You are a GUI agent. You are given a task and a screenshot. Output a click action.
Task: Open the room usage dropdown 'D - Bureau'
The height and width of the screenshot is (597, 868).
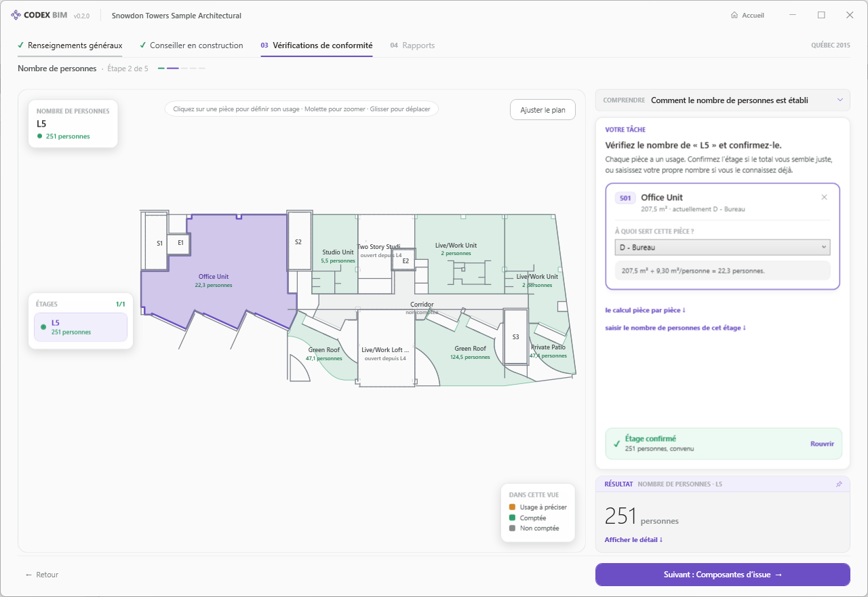point(722,248)
